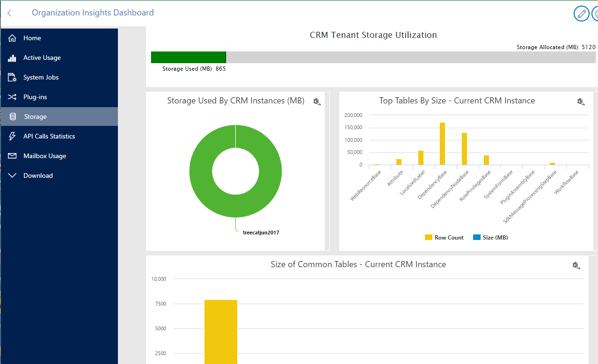
Task: Click the Home house icon
Action: click(13, 38)
